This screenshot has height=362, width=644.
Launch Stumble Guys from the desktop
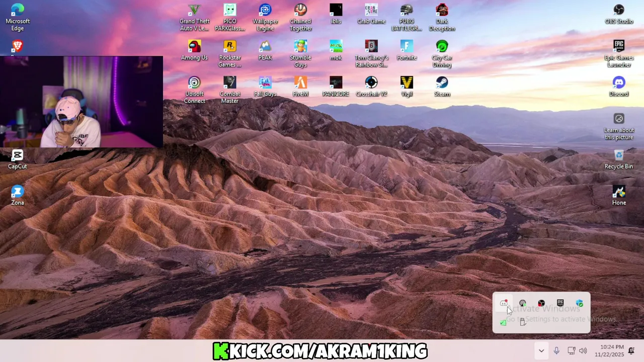pyautogui.click(x=300, y=53)
